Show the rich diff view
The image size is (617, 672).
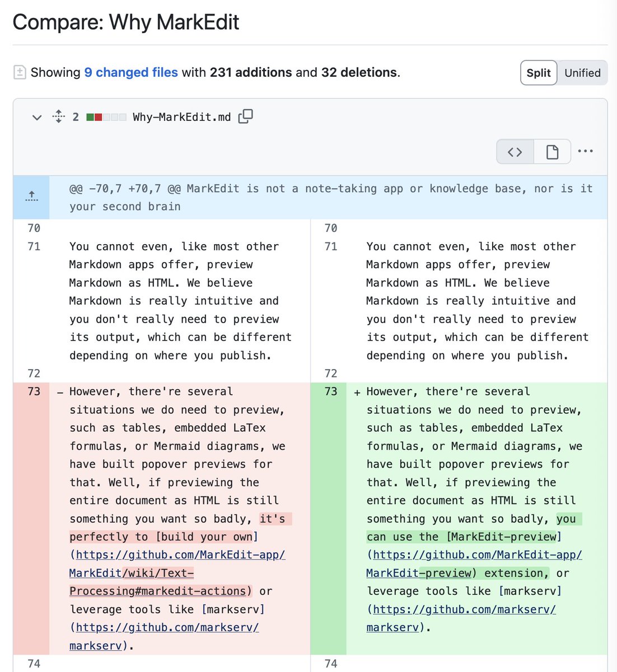tap(552, 151)
